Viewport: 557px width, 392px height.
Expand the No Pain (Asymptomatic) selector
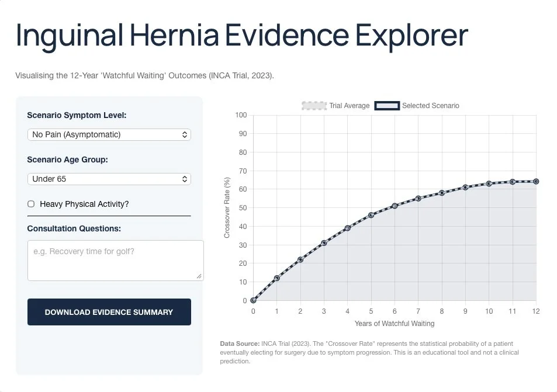[109, 134]
